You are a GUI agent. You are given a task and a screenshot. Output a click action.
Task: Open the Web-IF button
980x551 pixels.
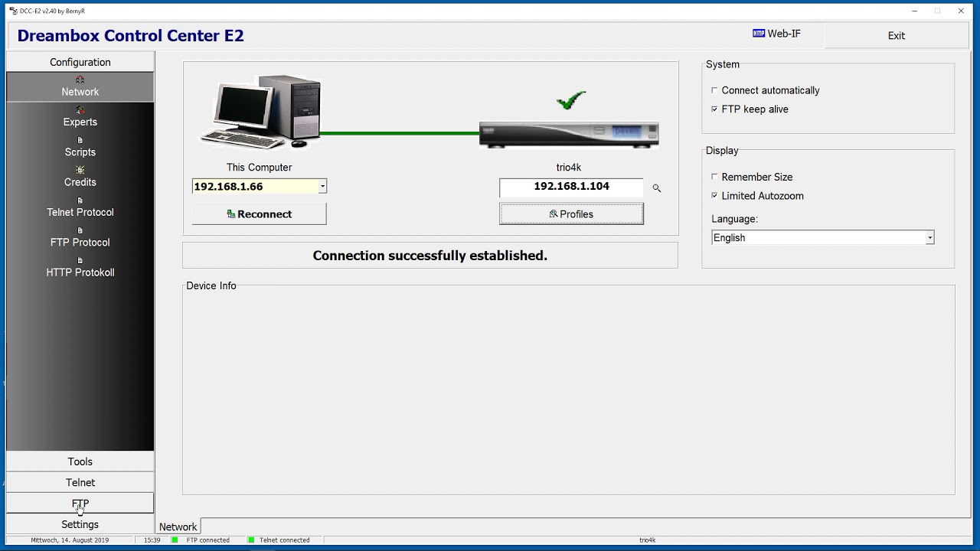point(776,34)
